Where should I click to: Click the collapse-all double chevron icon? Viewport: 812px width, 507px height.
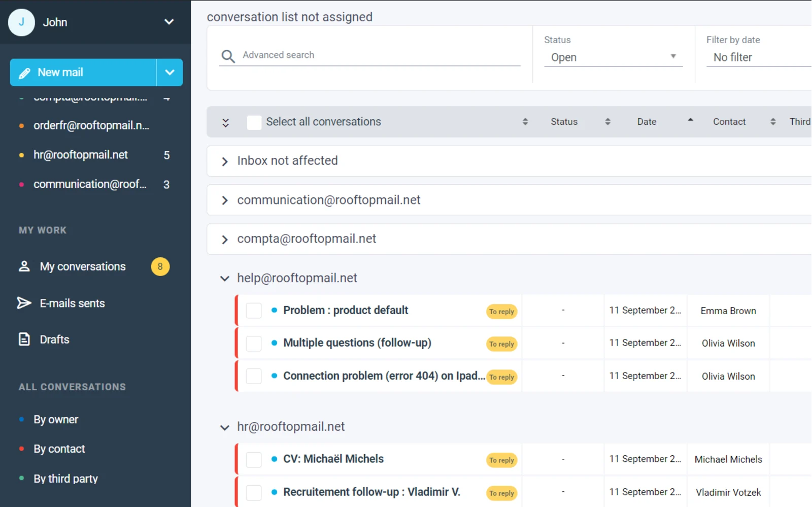[225, 122]
